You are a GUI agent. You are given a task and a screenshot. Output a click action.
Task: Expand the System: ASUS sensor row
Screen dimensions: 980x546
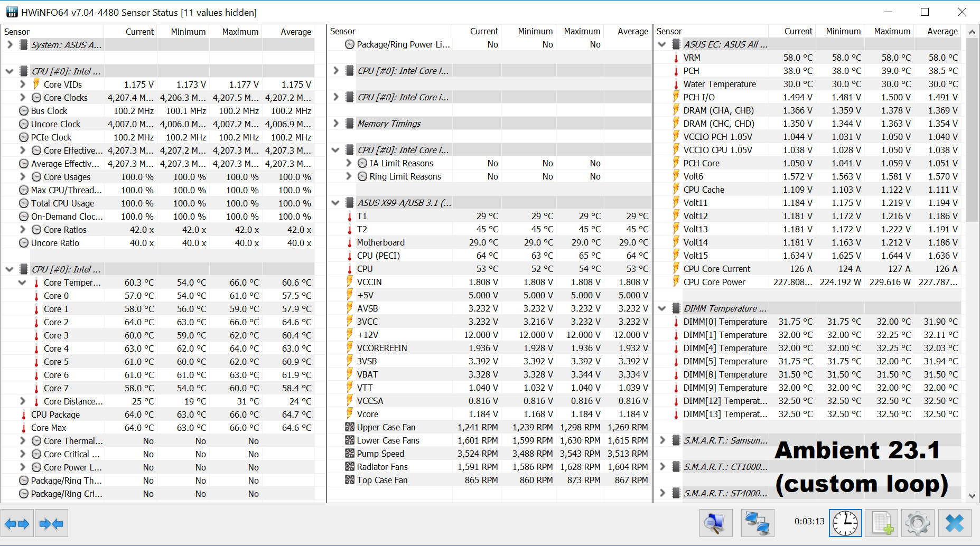coord(9,45)
